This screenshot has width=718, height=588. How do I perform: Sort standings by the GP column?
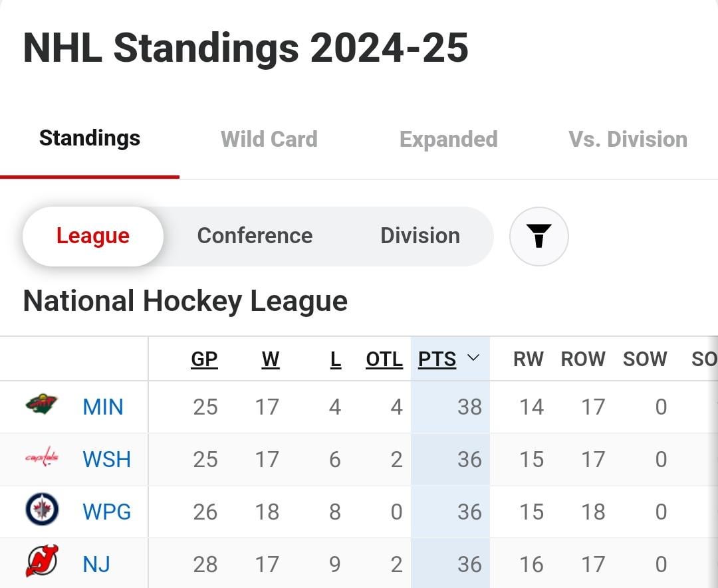[x=204, y=358]
